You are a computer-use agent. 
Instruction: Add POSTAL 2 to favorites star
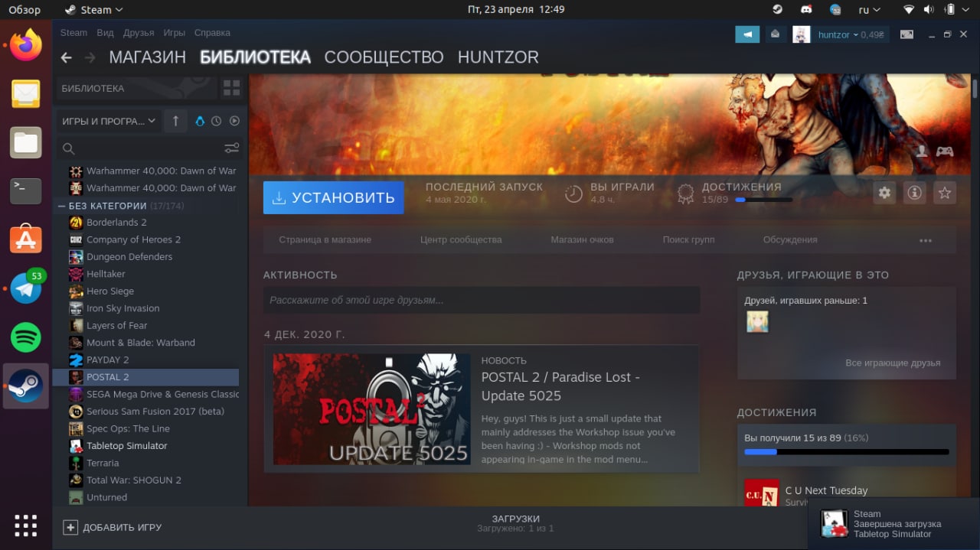(x=945, y=193)
